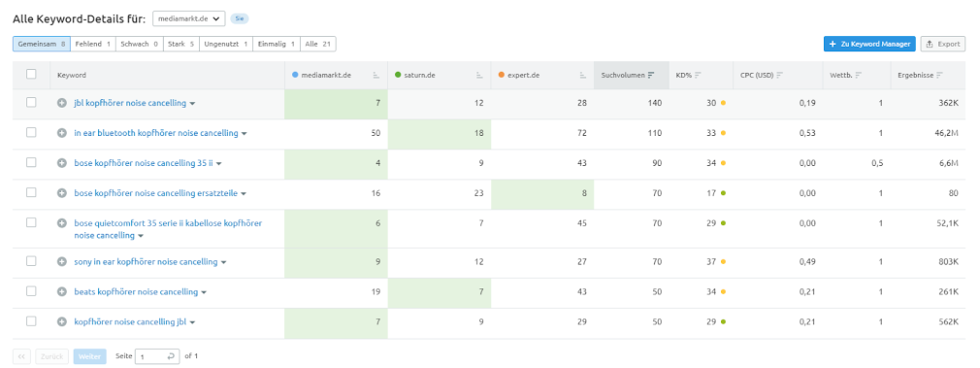
Task: Click the Seite page number input field
Action: click(157, 356)
